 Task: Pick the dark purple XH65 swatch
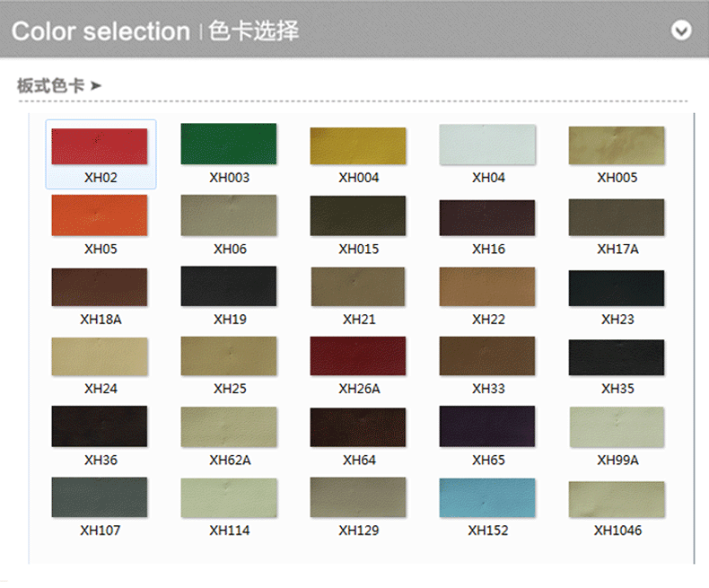[x=487, y=426]
